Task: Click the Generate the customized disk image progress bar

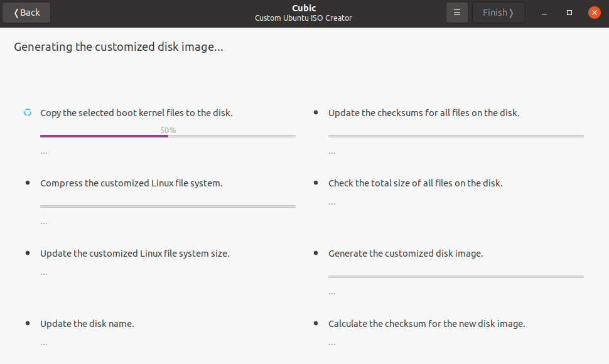Action: coord(456,276)
